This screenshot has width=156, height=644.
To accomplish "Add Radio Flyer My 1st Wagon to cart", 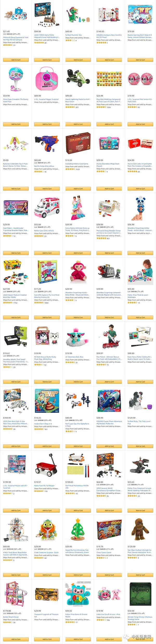I will tap(47, 511).
